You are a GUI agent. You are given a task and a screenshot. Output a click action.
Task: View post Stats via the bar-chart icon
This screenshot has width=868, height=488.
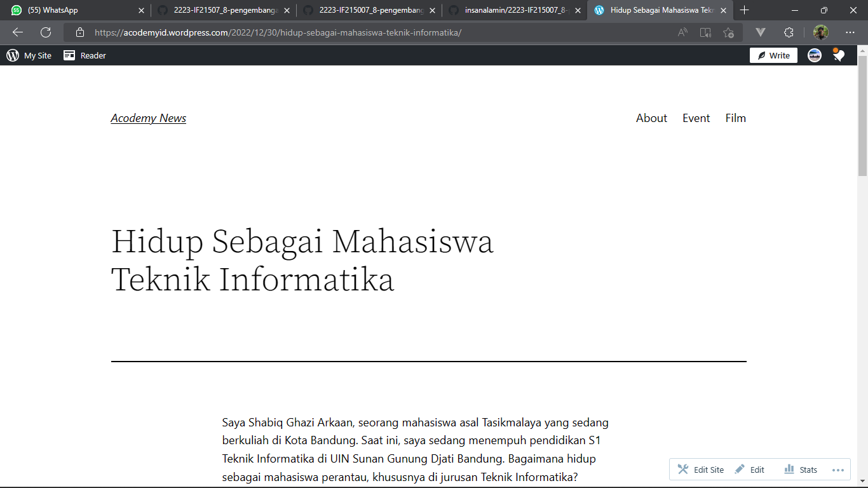tap(800, 469)
